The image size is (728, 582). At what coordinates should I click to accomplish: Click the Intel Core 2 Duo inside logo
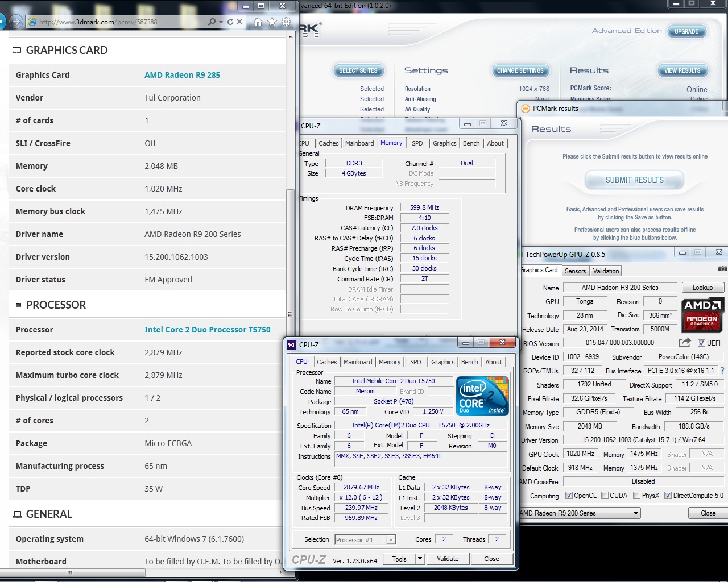[x=482, y=396]
